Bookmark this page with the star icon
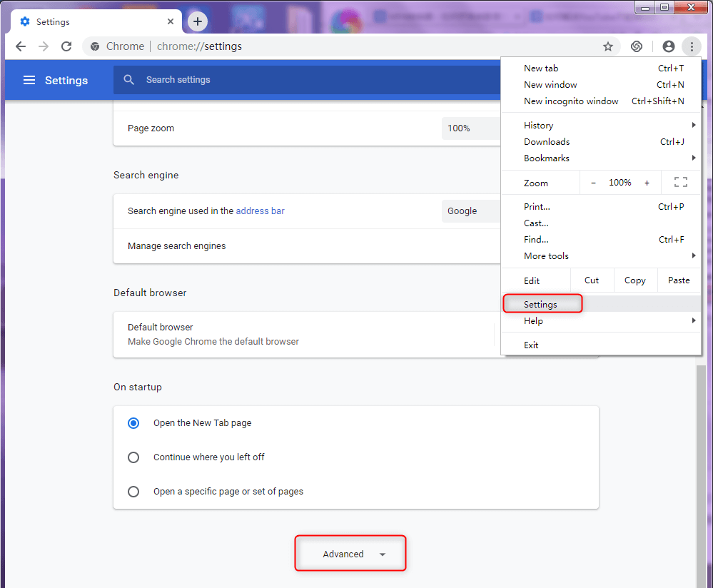This screenshot has height=588, width=713. pos(608,46)
